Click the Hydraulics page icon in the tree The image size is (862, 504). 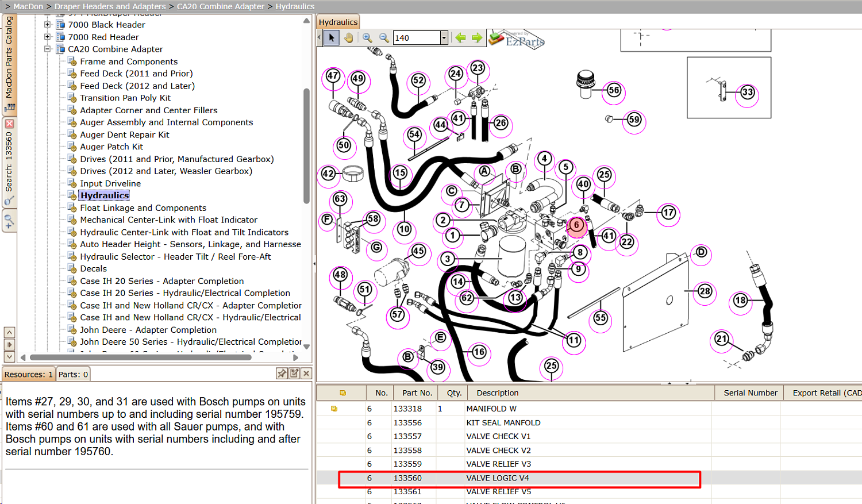pyautogui.click(x=72, y=195)
